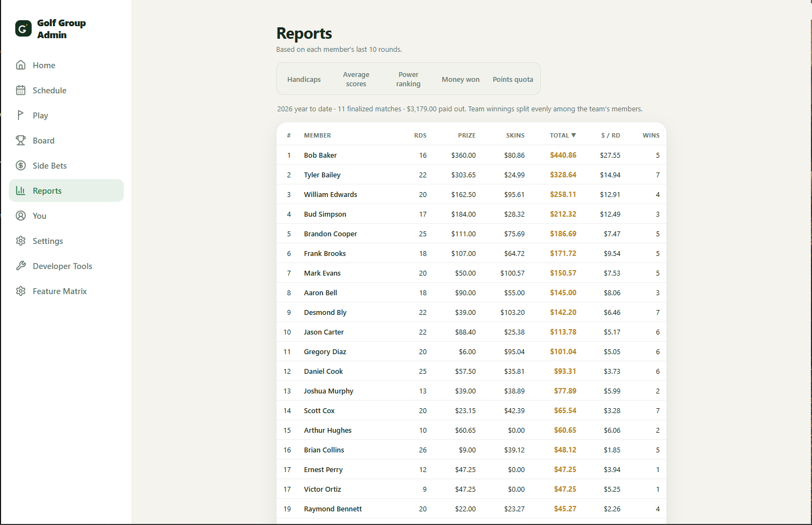Click the You profile icon
Screen dimensions: 812x525
21,216
